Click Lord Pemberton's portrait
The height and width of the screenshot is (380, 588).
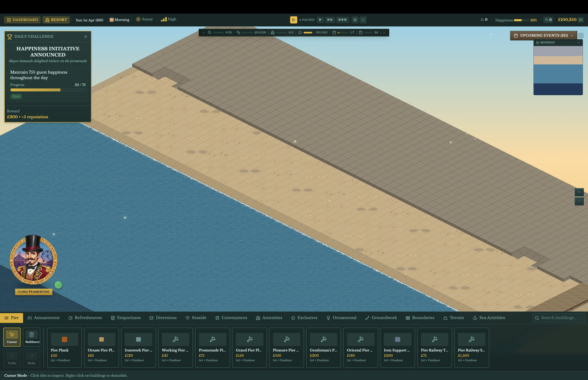33,260
